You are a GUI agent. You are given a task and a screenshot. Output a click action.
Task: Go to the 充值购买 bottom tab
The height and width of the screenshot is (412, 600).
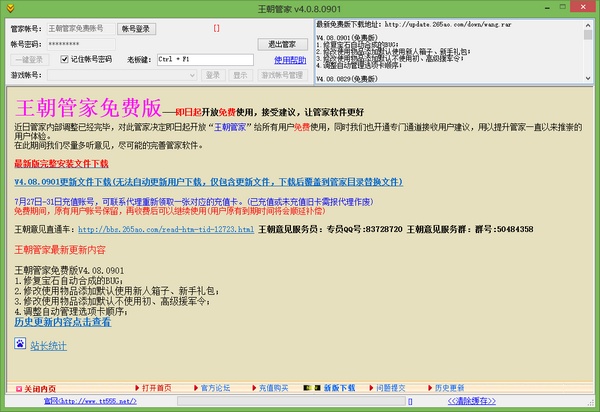tap(273, 388)
